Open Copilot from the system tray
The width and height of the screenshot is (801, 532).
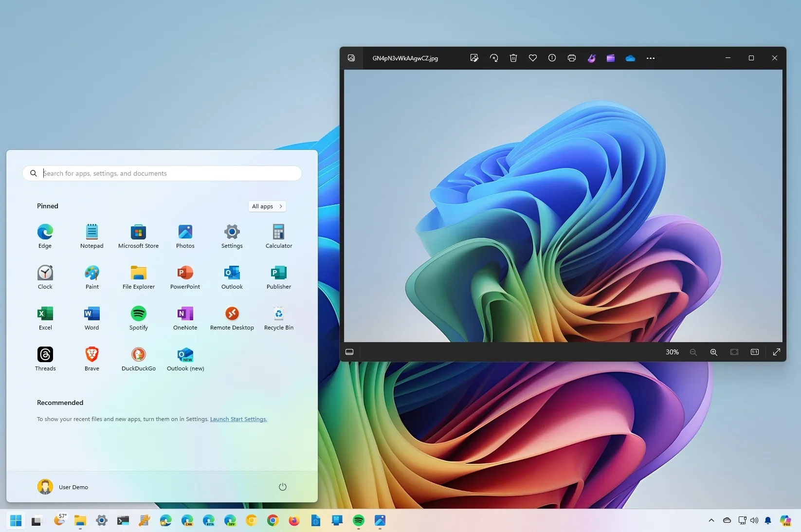point(785,520)
